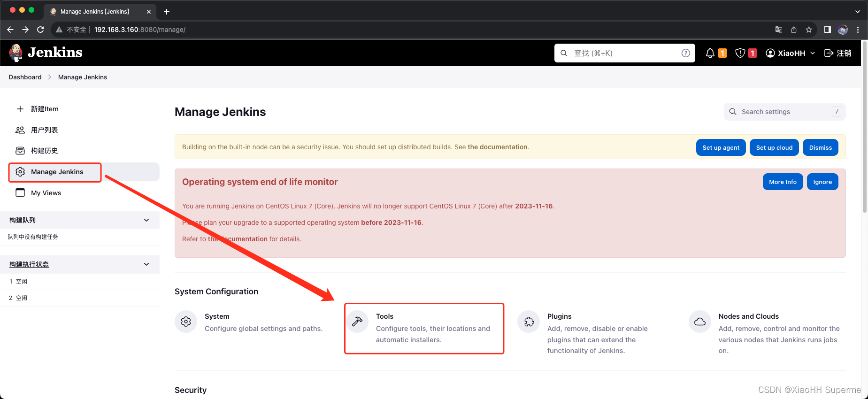Click the browser forward arrow
The width and height of the screenshot is (868, 399).
[x=25, y=30]
